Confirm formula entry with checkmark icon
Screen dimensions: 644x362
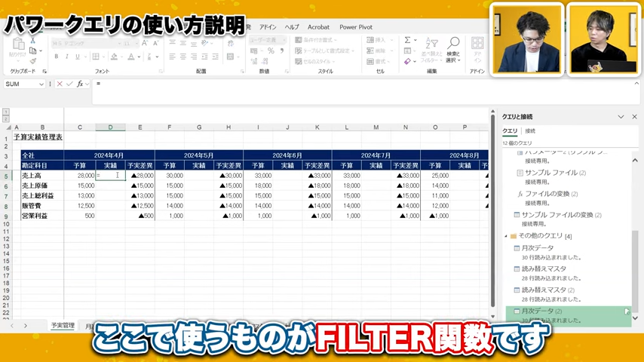coord(70,84)
